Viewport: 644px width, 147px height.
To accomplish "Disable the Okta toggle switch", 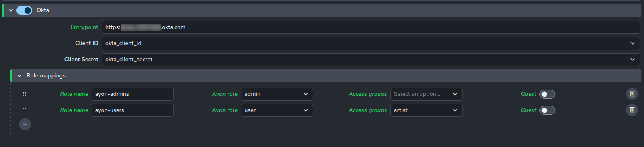I will click(x=24, y=10).
